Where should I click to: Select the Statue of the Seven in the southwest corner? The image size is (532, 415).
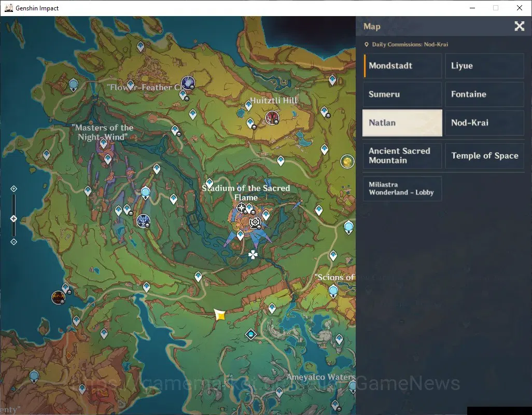[x=34, y=376]
